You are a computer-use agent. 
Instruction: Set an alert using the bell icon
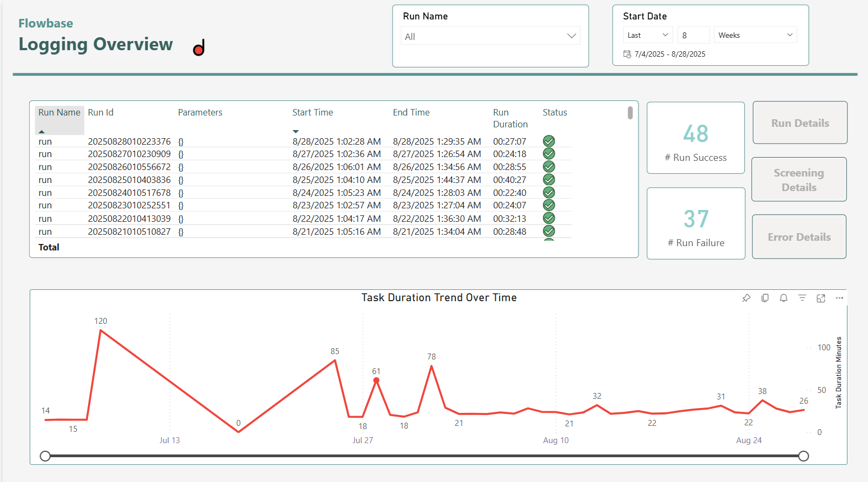point(783,298)
